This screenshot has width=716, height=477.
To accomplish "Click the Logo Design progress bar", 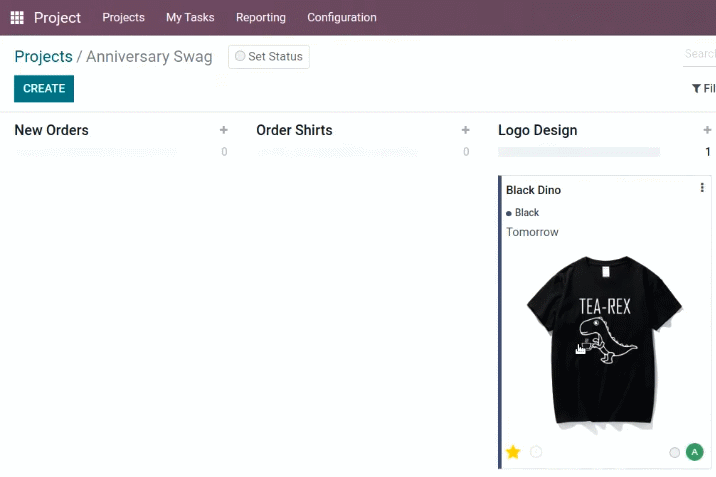I will click(579, 152).
